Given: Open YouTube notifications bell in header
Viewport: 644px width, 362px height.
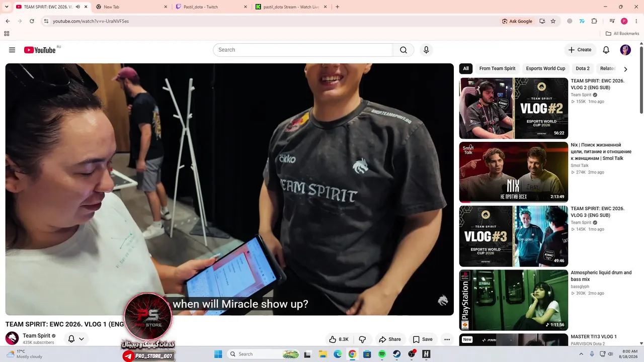Looking at the screenshot, I should pos(606,50).
